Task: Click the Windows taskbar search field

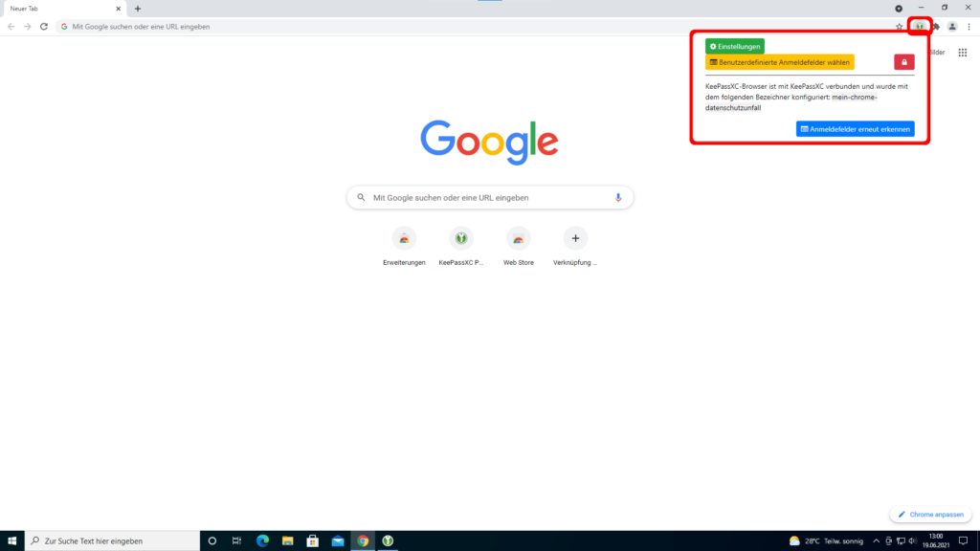Action: tap(113, 541)
